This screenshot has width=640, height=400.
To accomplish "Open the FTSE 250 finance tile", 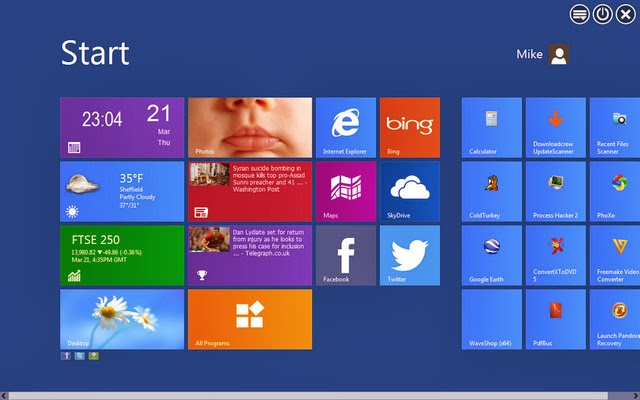I will click(x=122, y=256).
